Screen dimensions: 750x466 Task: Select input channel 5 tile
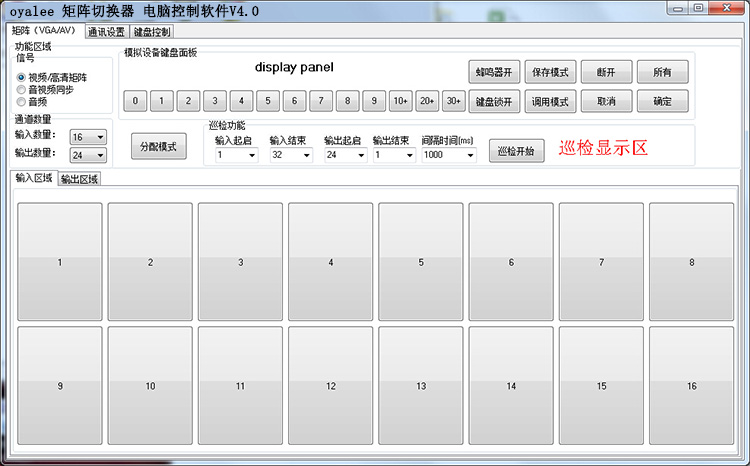pyautogui.click(x=420, y=262)
